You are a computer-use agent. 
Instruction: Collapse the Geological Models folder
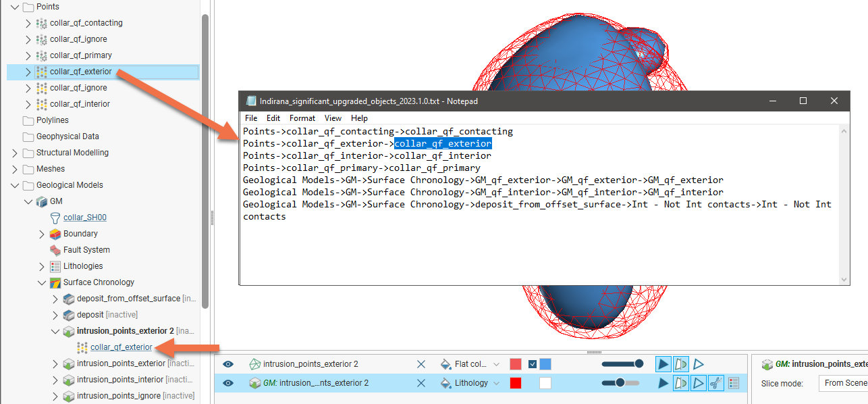(x=15, y=185)
